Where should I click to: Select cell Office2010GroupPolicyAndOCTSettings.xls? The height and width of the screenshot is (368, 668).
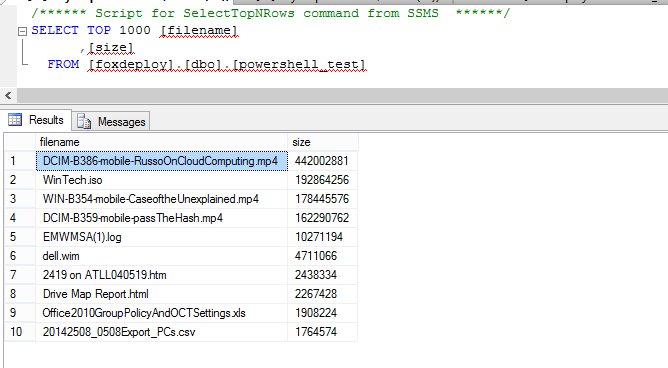click(161, 313)
